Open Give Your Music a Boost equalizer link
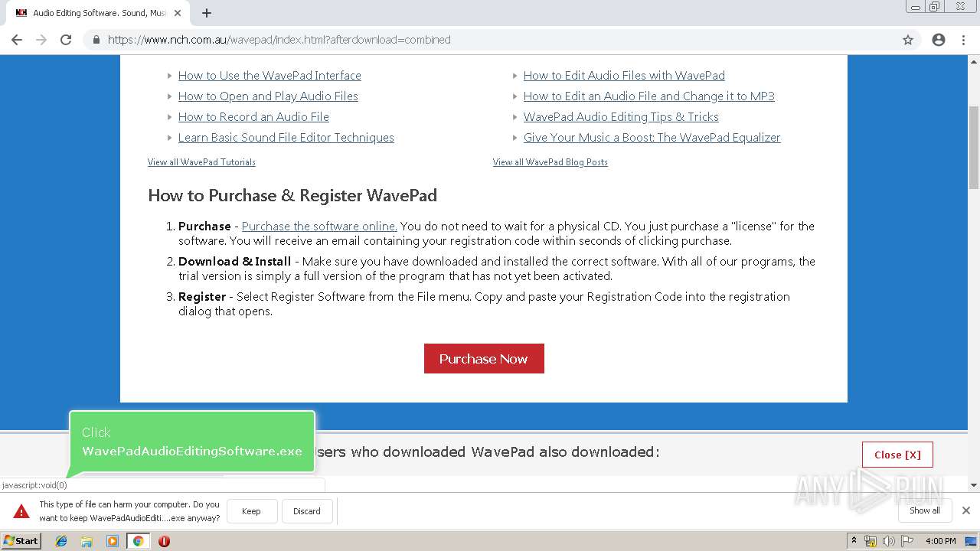Viewport: 980px width, 551px height. tap(652, 138)
